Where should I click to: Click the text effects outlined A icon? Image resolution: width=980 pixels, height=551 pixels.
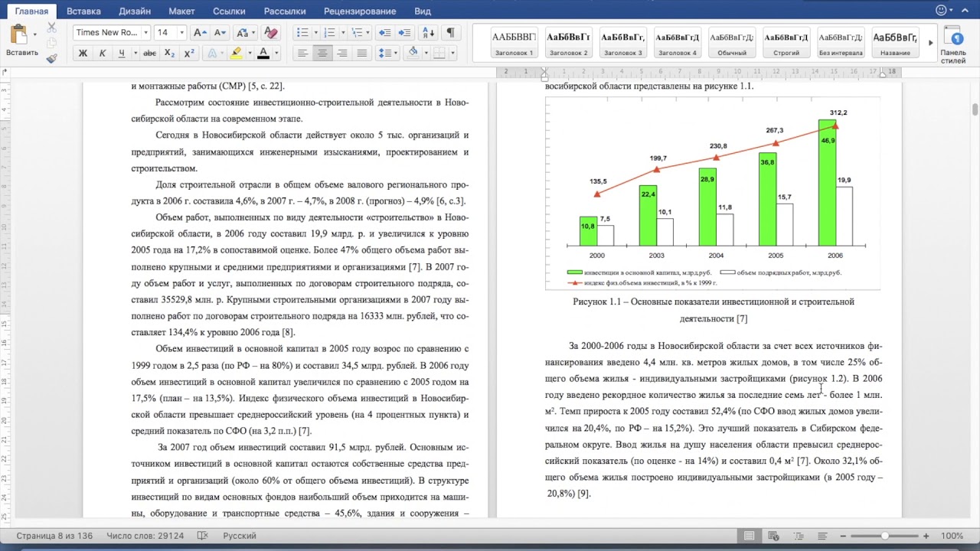click(212, 54)
